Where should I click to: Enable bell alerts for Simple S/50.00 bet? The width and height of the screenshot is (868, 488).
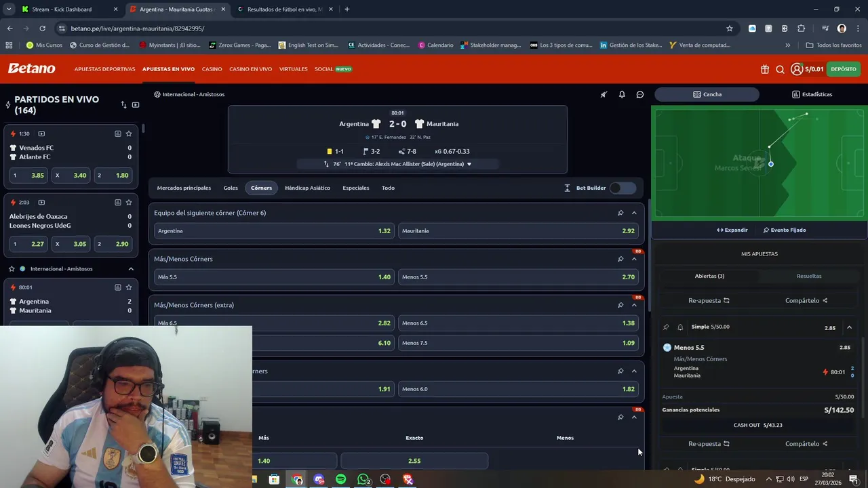coord(680,327)
